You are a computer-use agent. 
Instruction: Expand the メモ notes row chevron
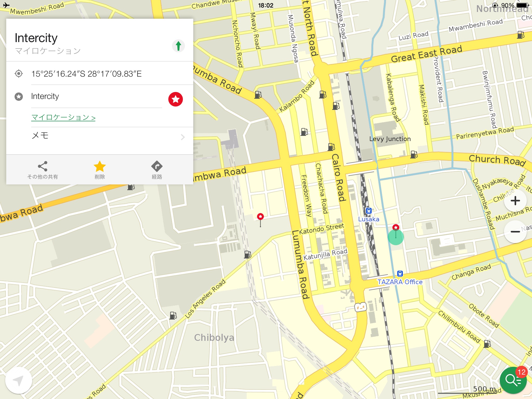(183, 137)
